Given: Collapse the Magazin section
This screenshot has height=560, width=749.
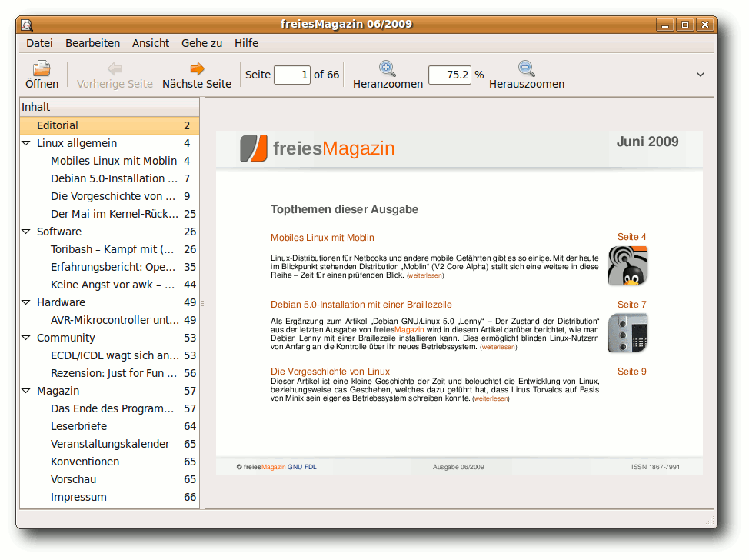Looking at the screenshot, I should (26, 391).
